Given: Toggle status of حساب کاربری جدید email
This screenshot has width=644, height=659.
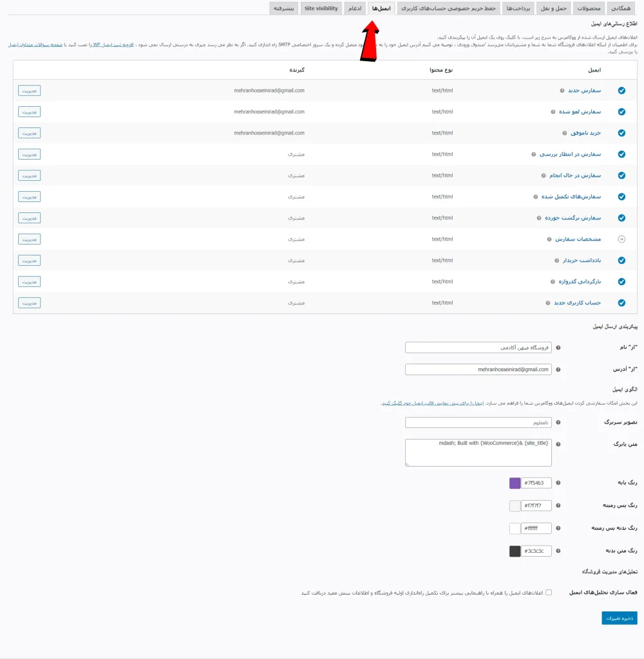Looking at the screenshot, I should pyautogui.click(x=621, y=302).
